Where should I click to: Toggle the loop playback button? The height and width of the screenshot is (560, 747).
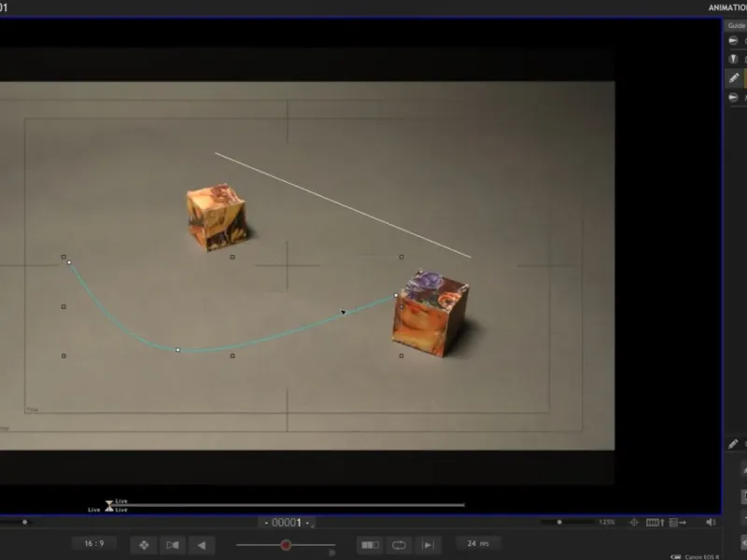399,545
